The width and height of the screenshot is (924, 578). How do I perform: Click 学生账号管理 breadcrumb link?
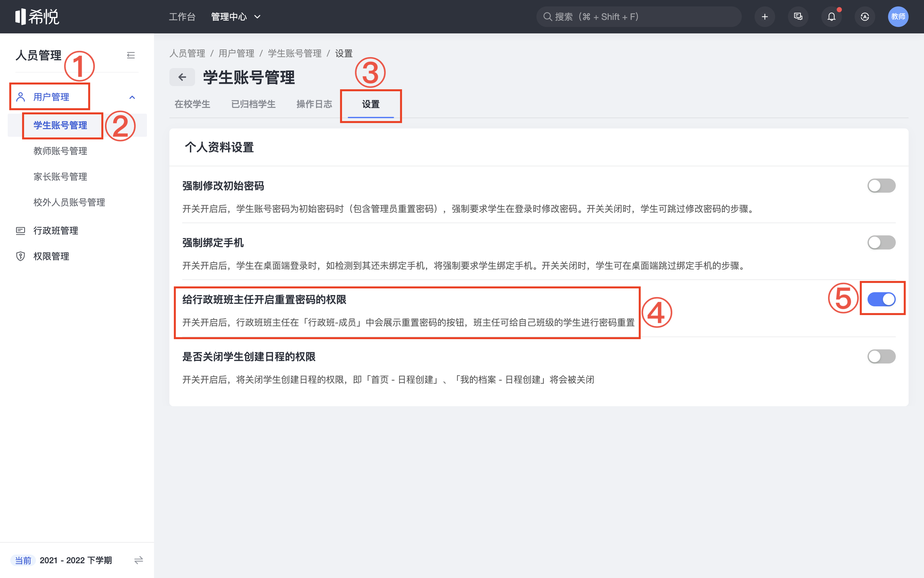click(x=295, y=53)
